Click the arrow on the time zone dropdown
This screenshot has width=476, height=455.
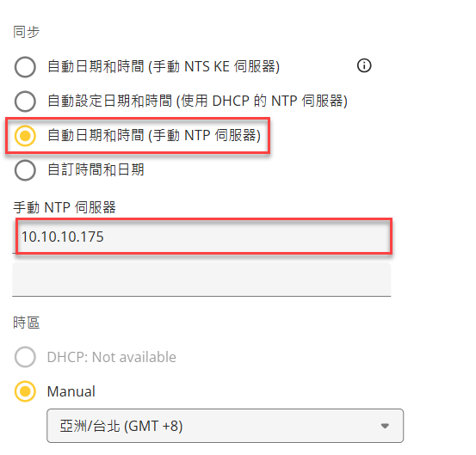(x=385, y=426)
